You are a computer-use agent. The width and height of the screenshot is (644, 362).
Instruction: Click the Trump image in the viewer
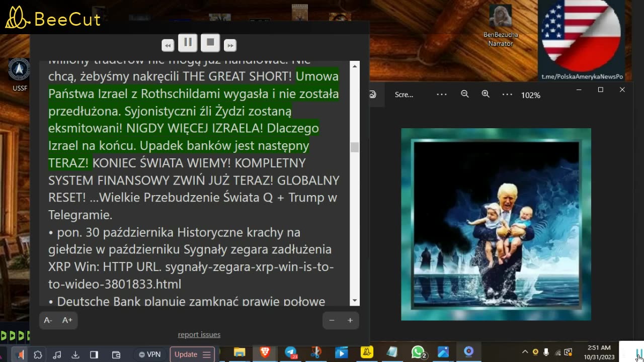496,224
